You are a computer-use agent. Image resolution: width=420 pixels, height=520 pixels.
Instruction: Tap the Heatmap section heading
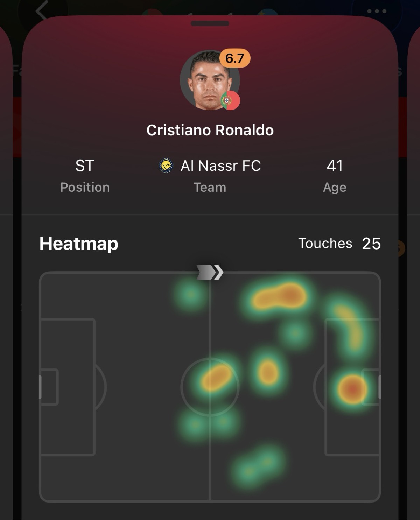coord(79,244)
